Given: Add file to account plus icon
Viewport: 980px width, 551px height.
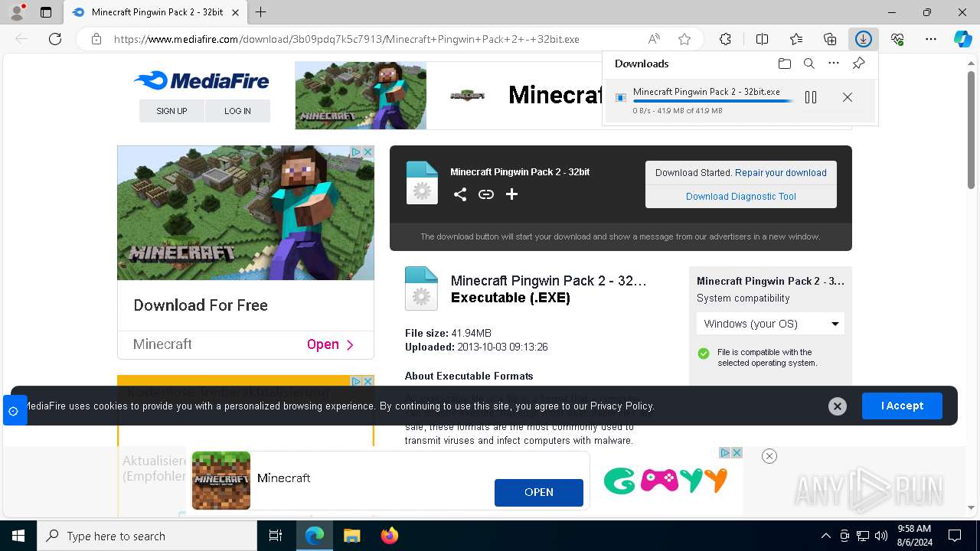Looking at the screenshot, I should tap(512, 194).
